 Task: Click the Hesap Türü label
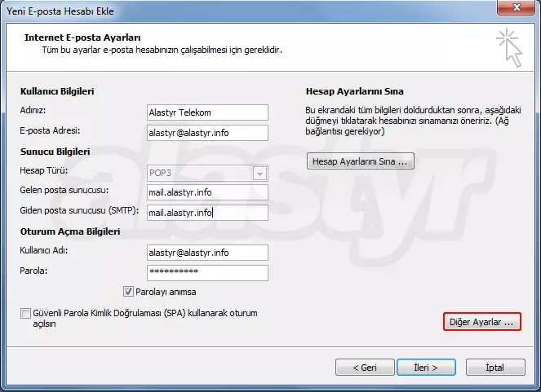(x=44, y=170)
